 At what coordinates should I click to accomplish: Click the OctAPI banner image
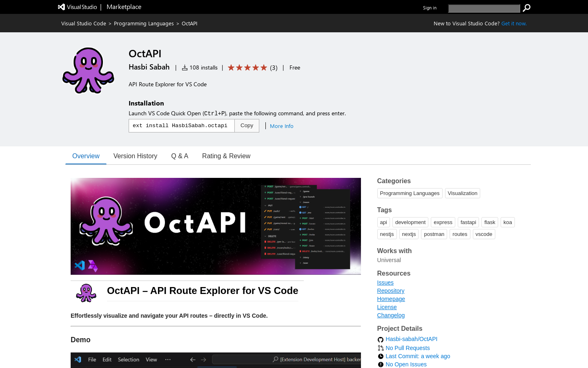216,226
